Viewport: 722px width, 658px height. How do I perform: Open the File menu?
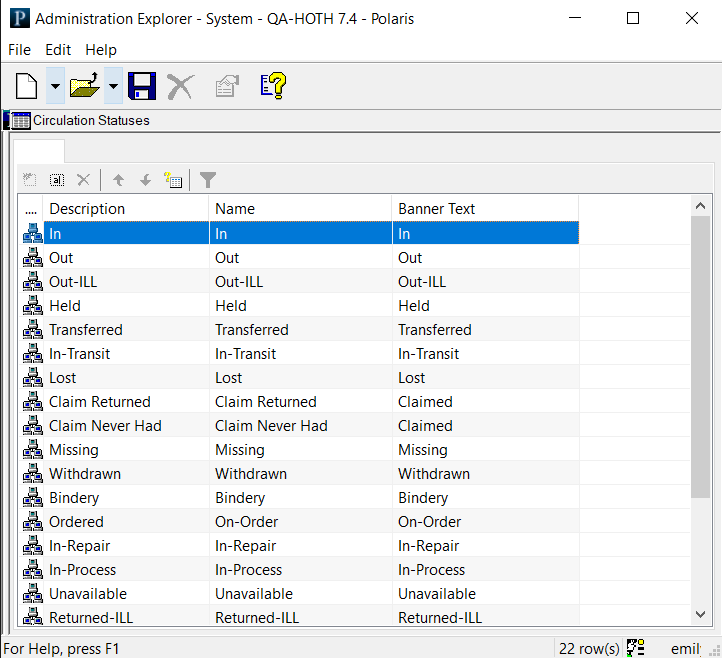[19, 50]
